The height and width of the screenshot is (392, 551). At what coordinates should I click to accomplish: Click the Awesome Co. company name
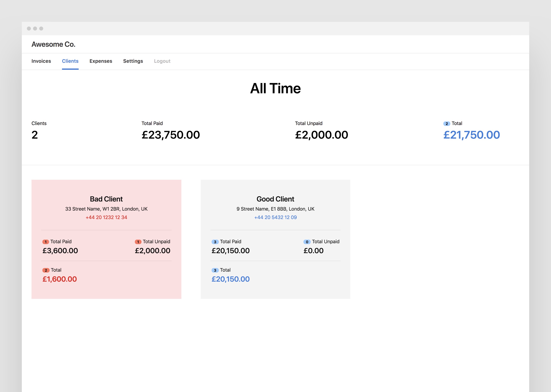click(53, 44)
